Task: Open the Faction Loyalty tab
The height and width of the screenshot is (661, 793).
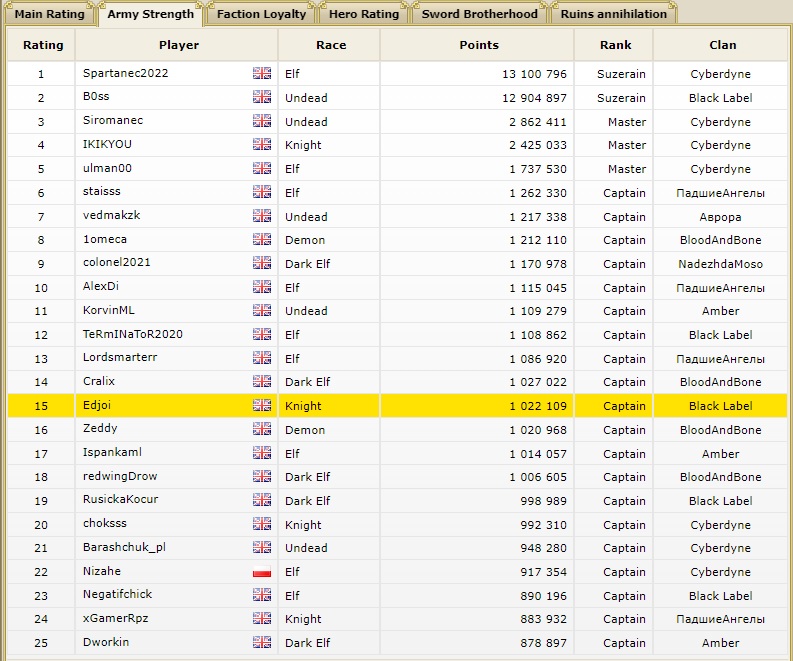Action: (260, 14)
